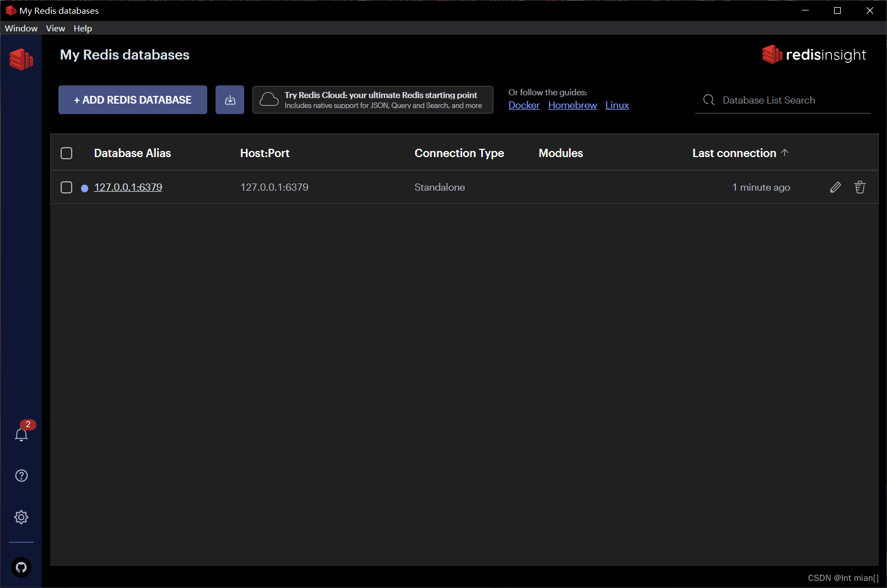
Task: Click the cloud icon in the Redis Cloud banner
Action: pos(269,100)
